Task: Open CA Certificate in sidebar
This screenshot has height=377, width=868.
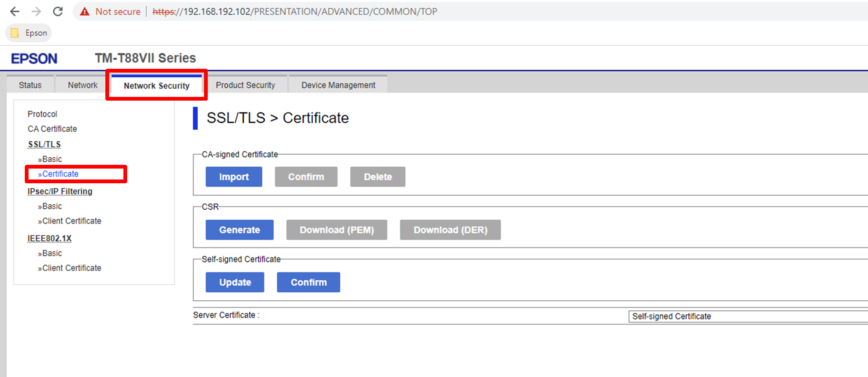Action: coord(52,129)
